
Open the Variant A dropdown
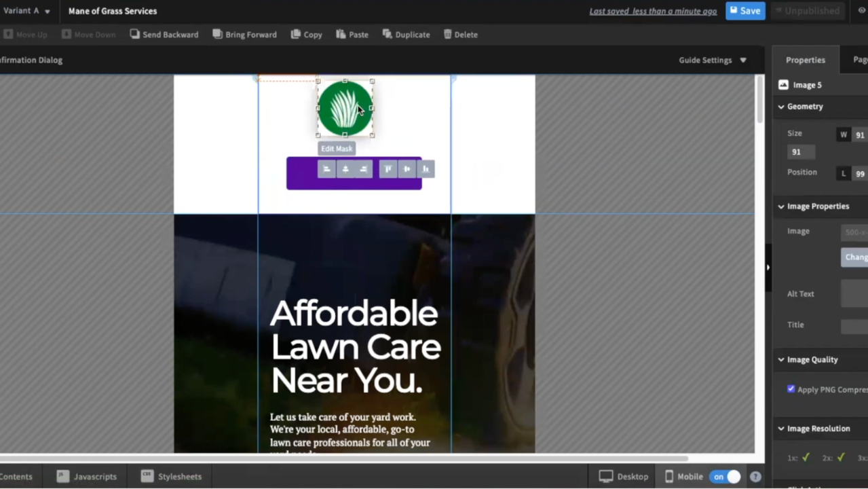click(x=26, y=10)
